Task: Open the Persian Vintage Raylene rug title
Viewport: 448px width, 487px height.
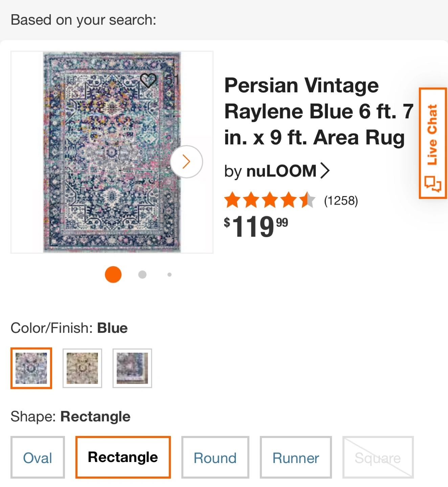Action: coord(318,111)
